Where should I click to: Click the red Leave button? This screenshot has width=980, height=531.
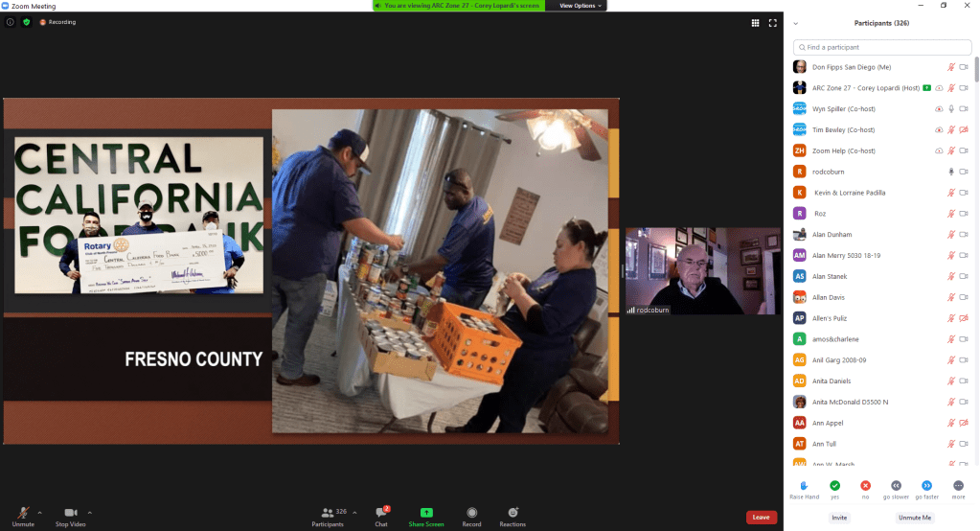click(x=761, y=517)
